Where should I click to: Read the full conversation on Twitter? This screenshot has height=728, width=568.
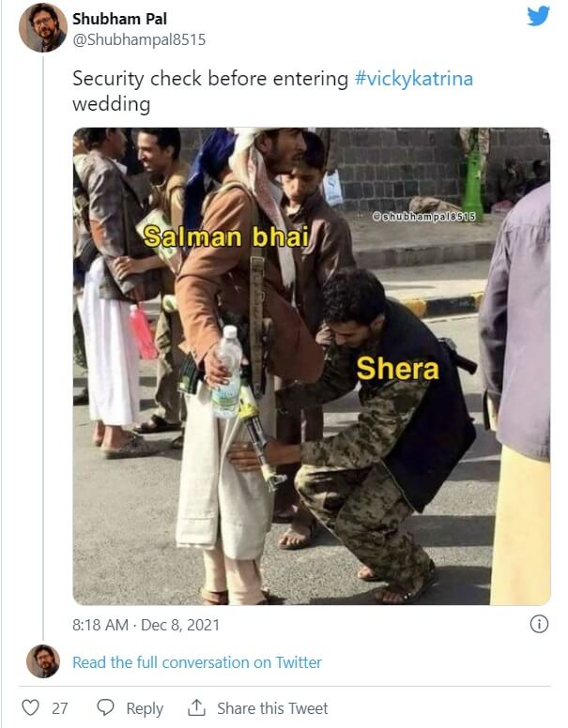197,662
